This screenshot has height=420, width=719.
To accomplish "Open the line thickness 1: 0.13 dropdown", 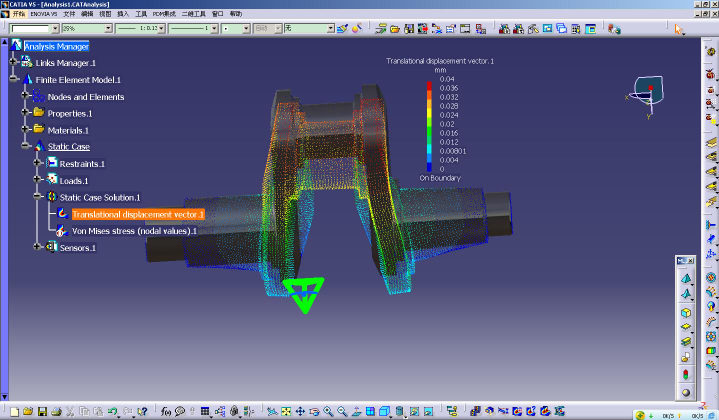I will coord(161,28).
